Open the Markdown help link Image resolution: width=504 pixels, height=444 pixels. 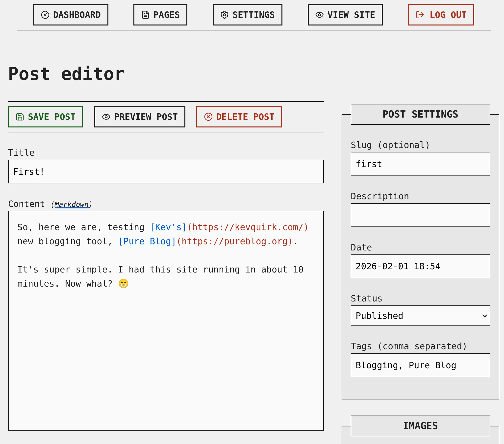tap(71, 204)
